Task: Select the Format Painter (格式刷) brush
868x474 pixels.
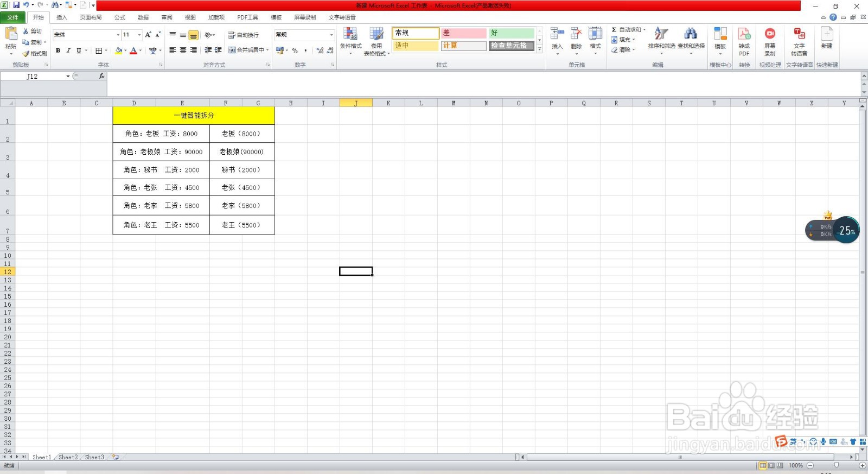Action: (x=35, y=53)
